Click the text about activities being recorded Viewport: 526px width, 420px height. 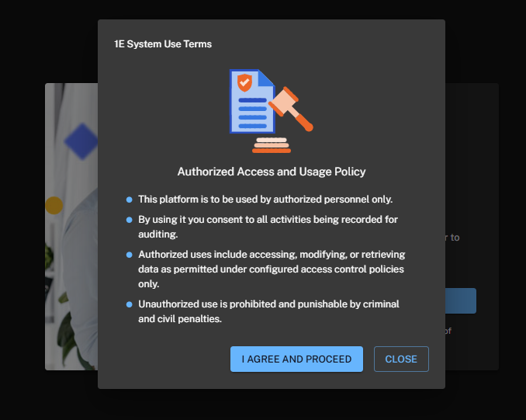click(x=268, y=226)
